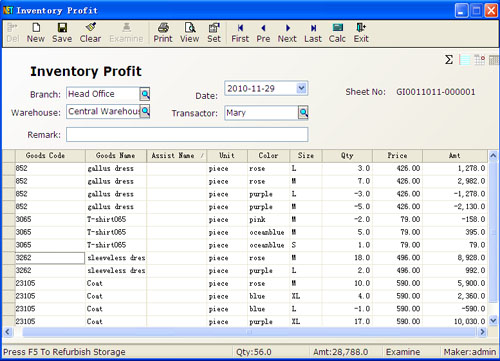Screen dimensions: 500x361
Task: Click the New document toolbar icon
Action: pos(36,27)
